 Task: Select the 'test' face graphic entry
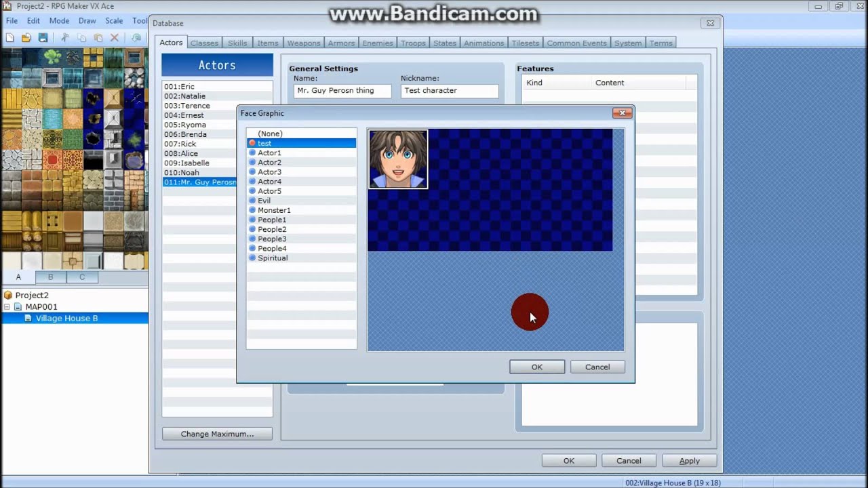click(302, 143)
